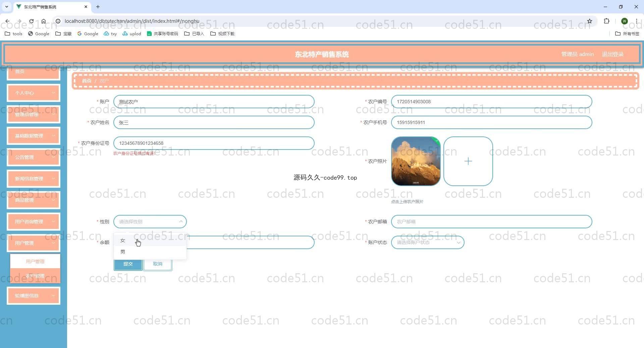
Task: View site information icon in address bar
Action: [x=58, y=21]
